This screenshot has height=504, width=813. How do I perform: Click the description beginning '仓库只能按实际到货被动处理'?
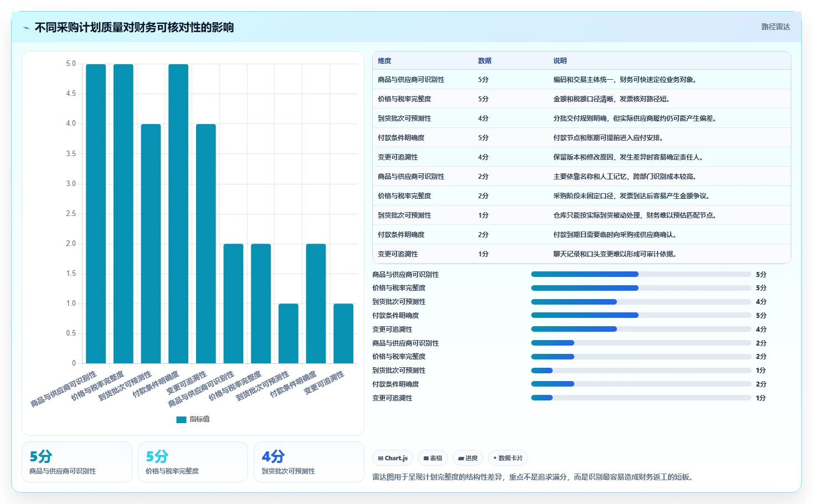pos(635,215)
